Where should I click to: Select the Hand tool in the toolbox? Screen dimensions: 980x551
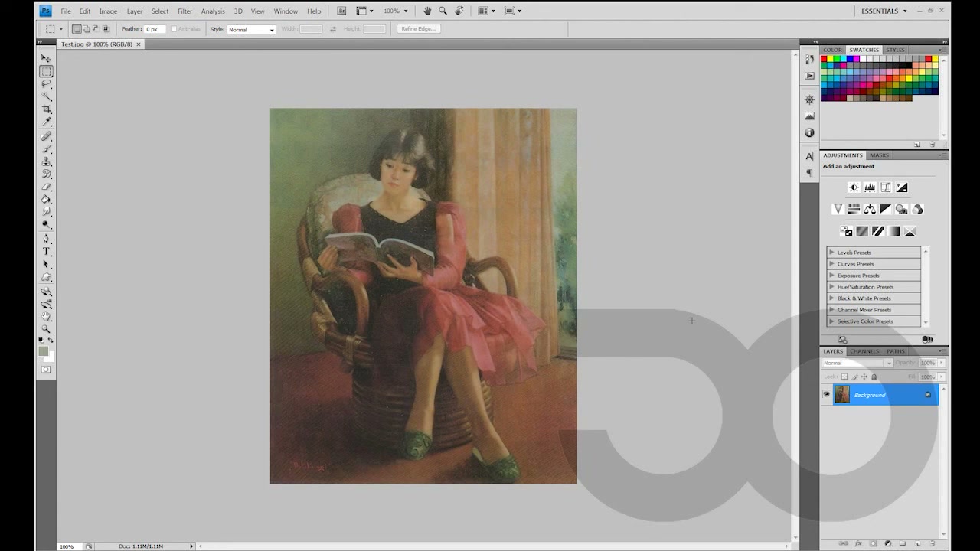[x=46, y=316]
